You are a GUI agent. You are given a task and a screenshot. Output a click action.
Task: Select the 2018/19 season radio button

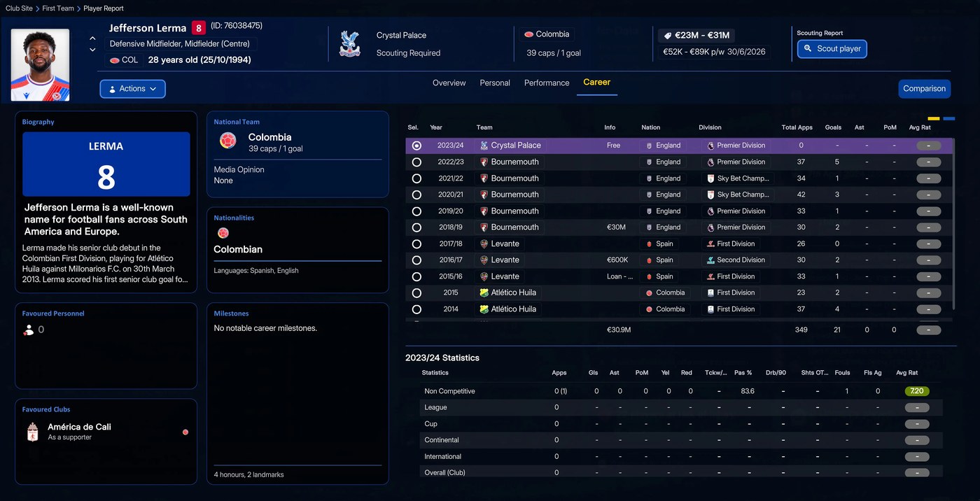pyautogui.click(x=416, y=227)
